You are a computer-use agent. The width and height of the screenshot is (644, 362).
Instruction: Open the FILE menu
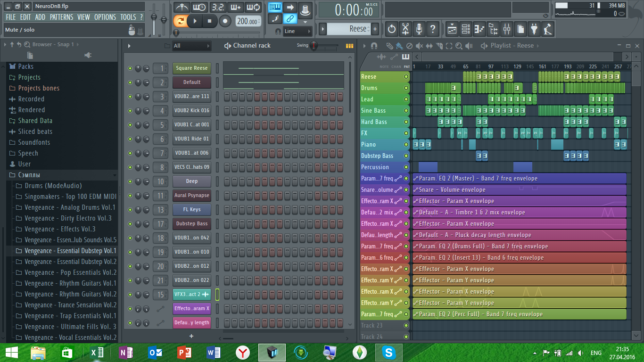tap(10, 17)
